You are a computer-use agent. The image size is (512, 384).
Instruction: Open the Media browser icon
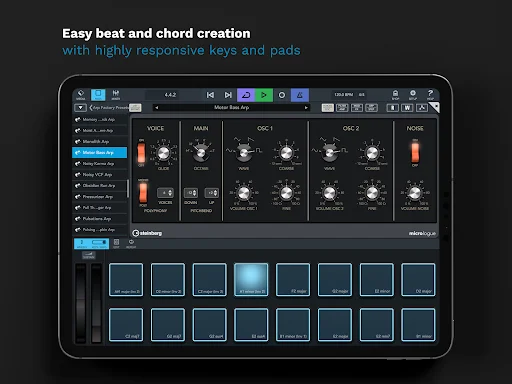coord(81,95)
